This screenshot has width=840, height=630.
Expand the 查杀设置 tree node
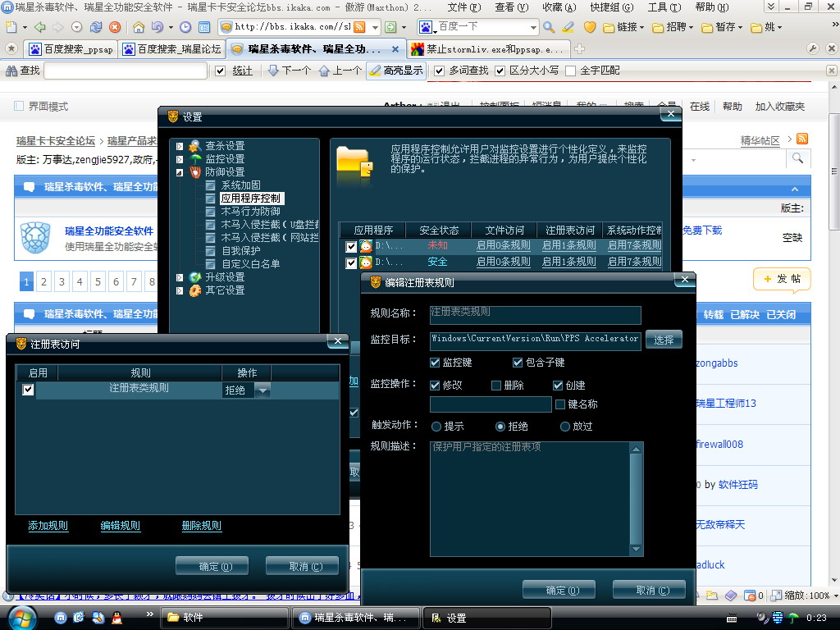click(x=180, y=146)
